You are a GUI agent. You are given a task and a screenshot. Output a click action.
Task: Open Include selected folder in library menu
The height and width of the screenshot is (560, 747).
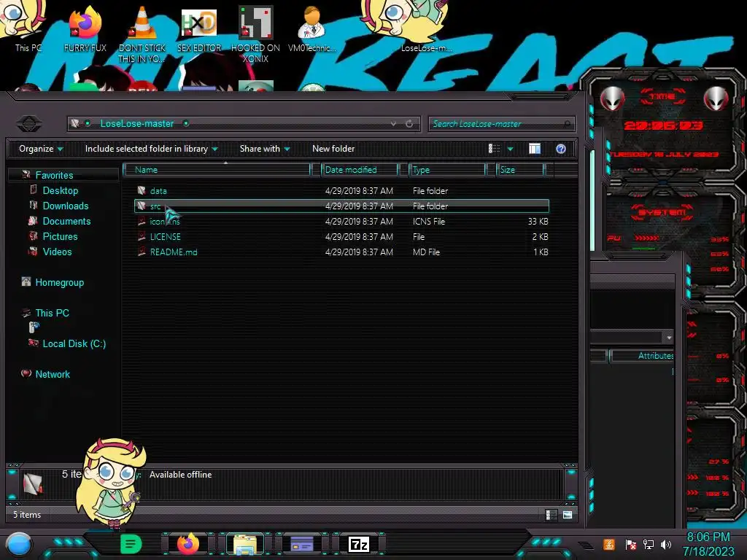click(151, 149)
